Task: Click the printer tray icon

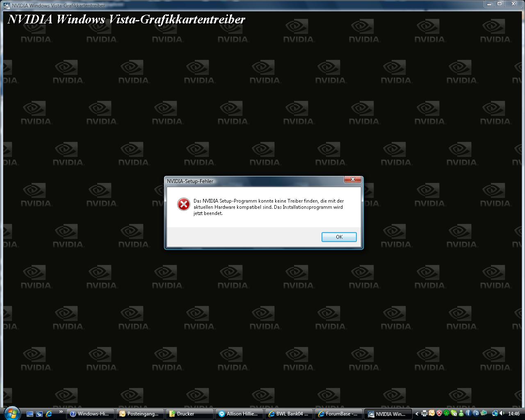Action: click(425, 414)
